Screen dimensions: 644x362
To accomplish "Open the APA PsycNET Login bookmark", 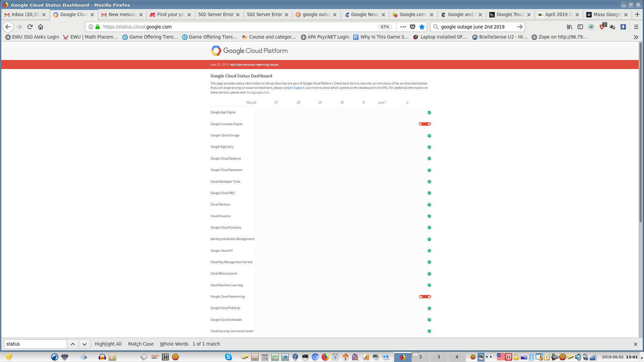I will [325, 37].
